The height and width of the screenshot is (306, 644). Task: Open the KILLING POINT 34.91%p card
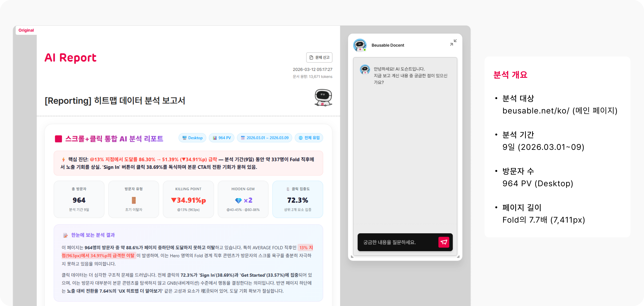point(188,199)
